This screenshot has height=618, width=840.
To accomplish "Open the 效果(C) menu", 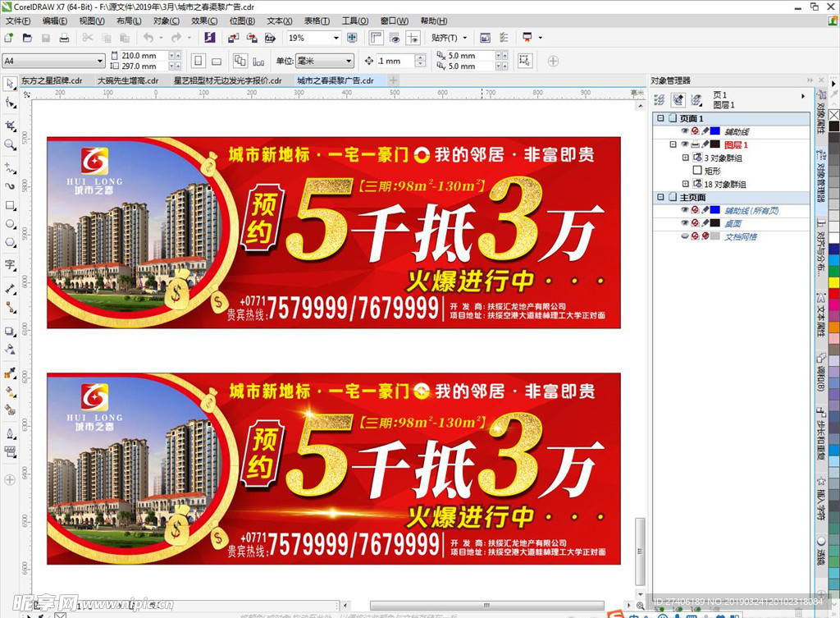I will [204, 21].
